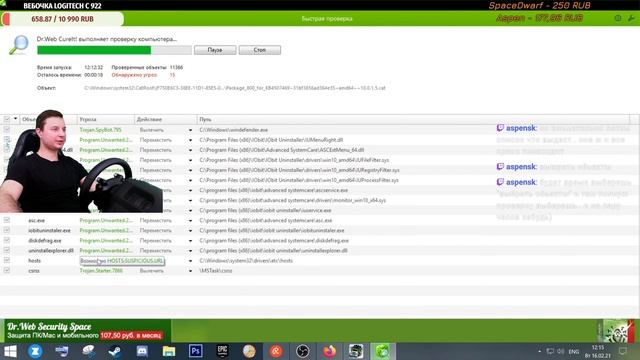
Task: Open the orange-red round app in taskbar
Action: [276, 351]
